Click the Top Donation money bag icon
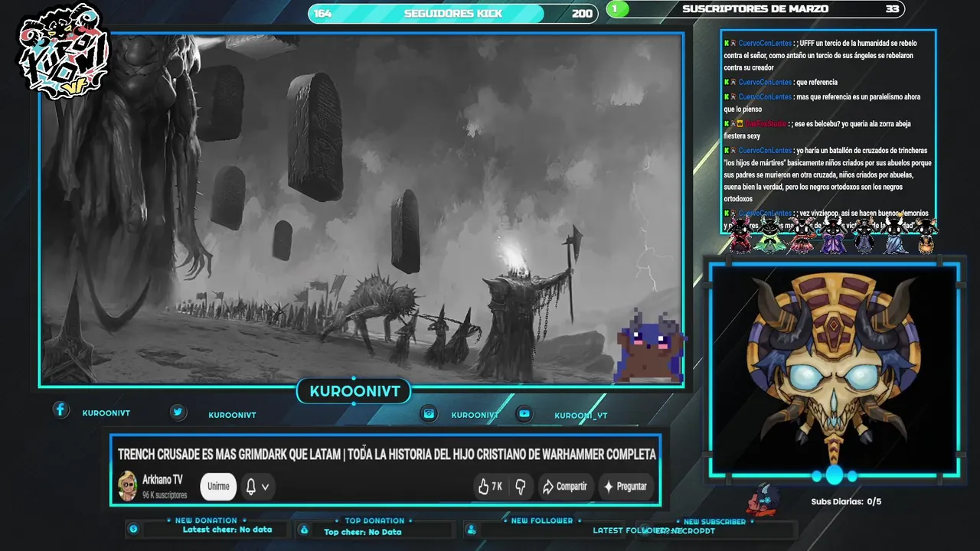980x551 pixels. [304, 530]
